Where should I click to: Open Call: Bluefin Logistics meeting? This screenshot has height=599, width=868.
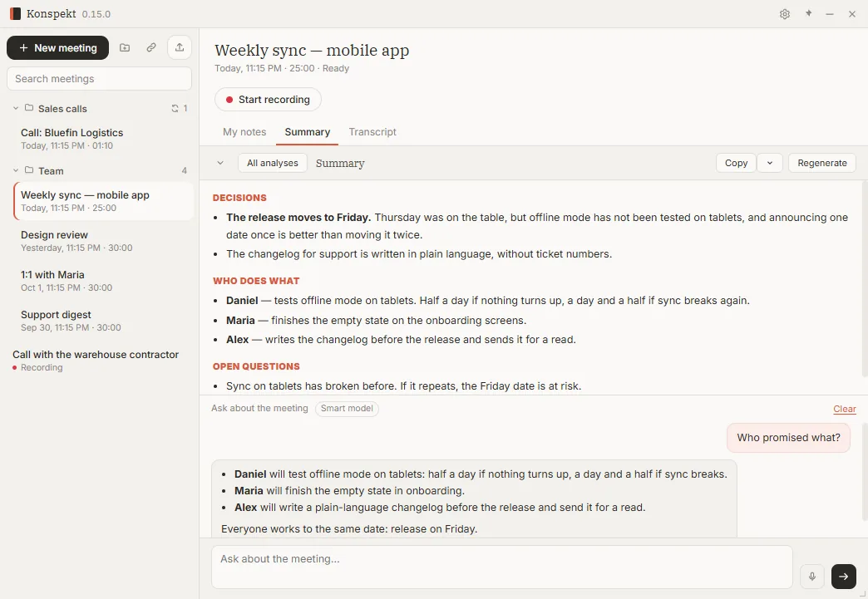pyautogui.click(x=103, y=139)
